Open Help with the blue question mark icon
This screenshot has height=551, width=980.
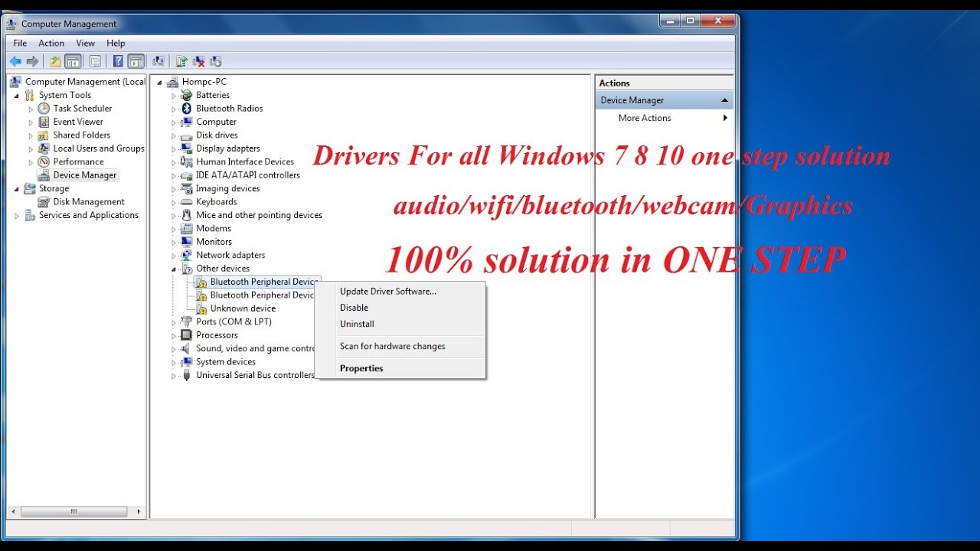pyautogui.click(x=119, y=61)
